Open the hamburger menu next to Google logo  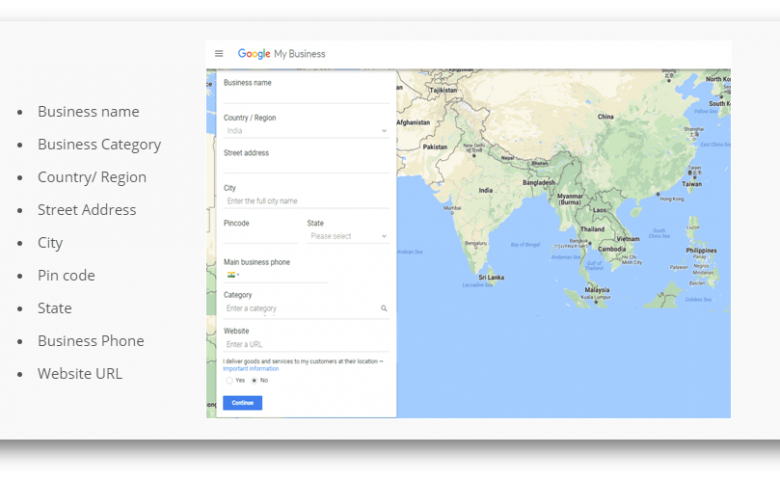click(219, 54)
